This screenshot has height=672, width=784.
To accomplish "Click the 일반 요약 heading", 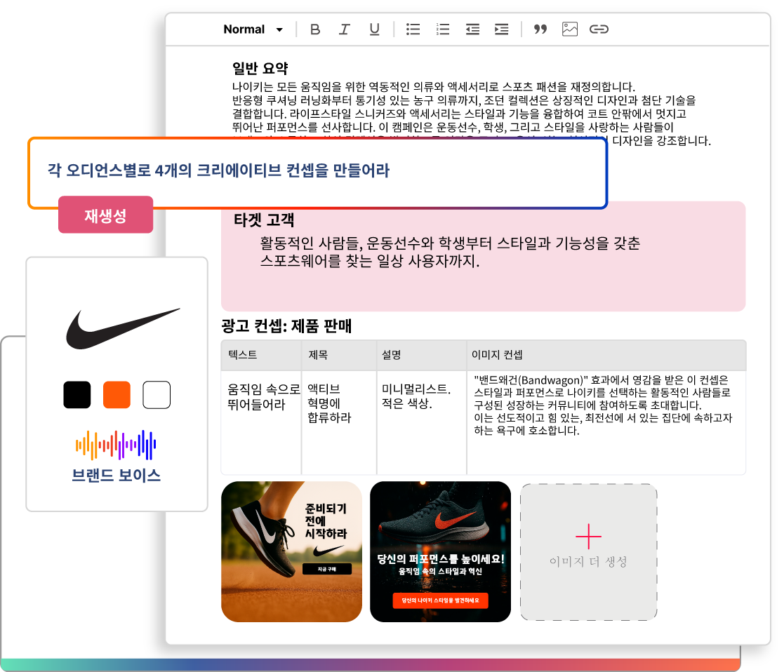I will [260, 69].
